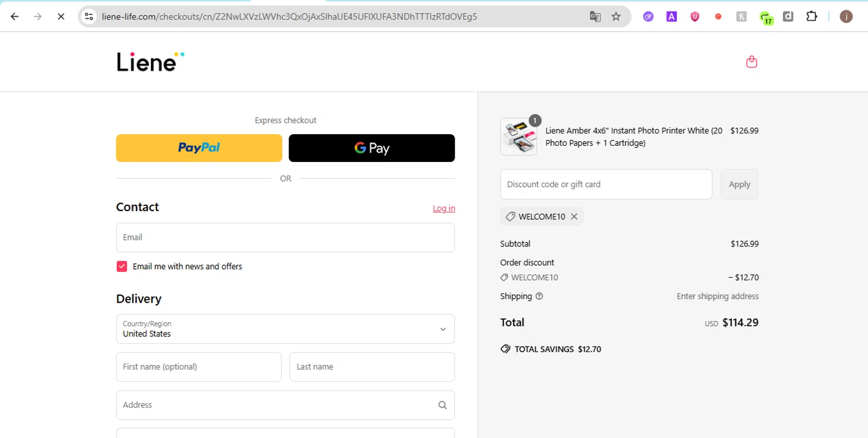Click the Liene Amber printer thumbnail
The image size is (868, 438).
(518, 137)
